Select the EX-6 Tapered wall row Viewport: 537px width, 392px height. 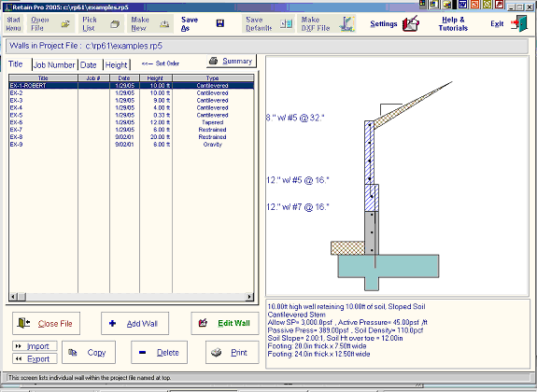coord(132,122)
